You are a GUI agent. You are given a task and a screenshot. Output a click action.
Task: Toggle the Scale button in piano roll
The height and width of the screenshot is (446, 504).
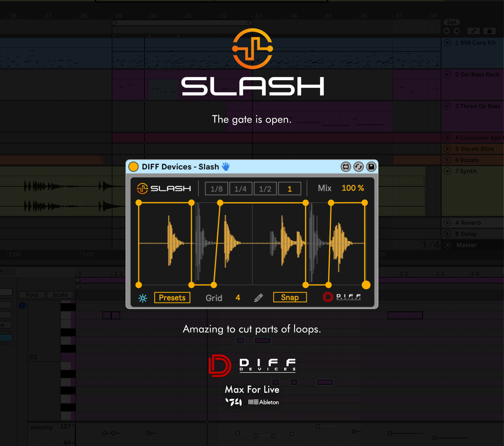point(60,295)
